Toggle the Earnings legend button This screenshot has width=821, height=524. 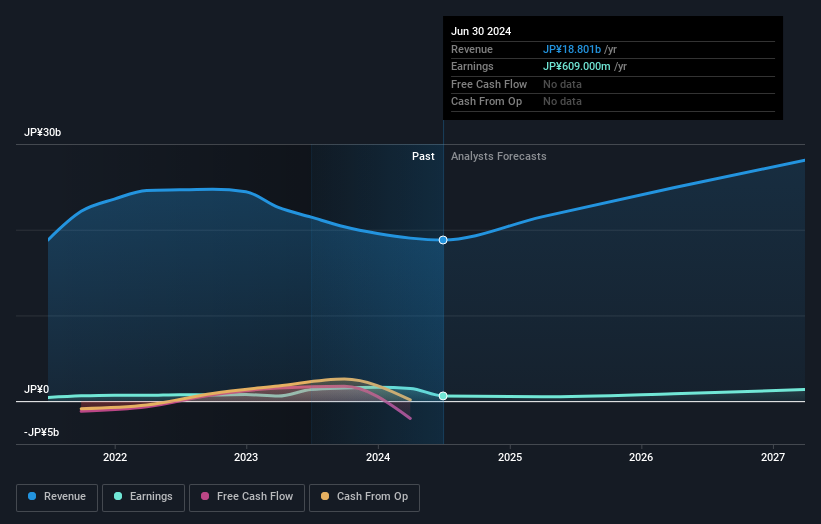(x=143, y=497)
